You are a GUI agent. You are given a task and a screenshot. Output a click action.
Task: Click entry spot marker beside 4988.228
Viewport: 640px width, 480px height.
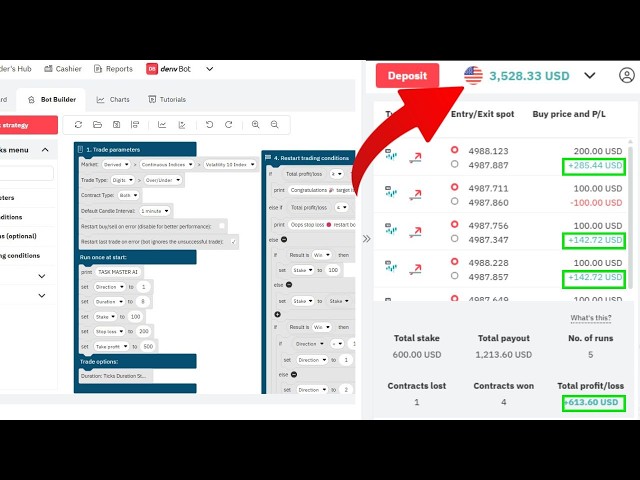pyautogui.click(x=454, y=261)
